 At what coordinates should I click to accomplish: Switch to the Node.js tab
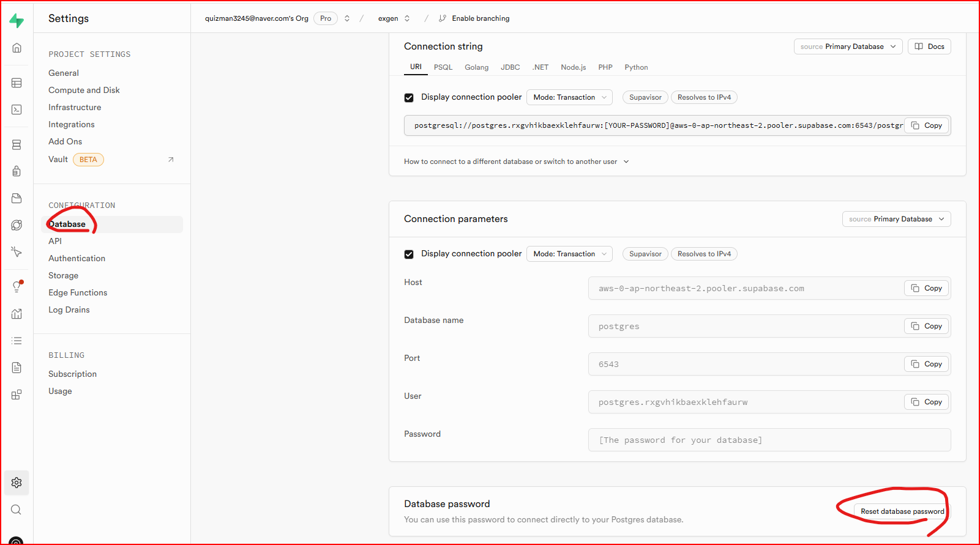573,67
